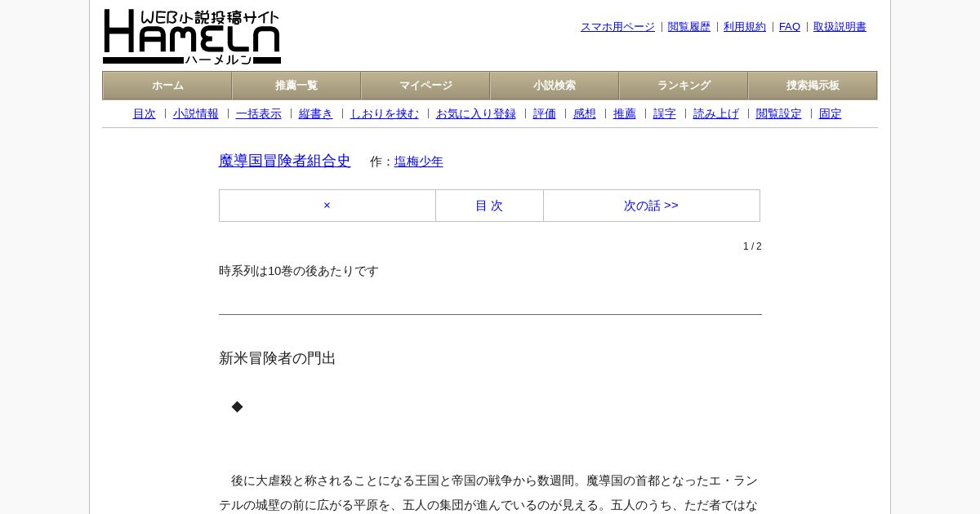
Task: Open the 取扱説明書 link
Action: 840,27
